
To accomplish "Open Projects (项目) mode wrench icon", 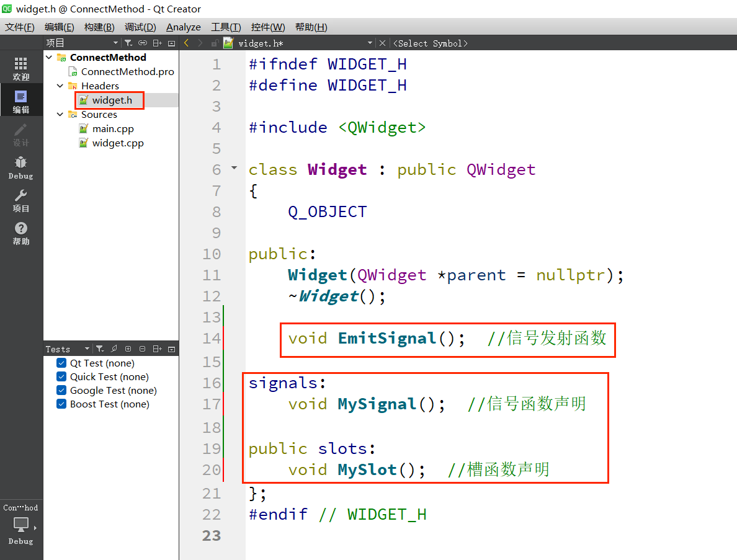I will tap(20, 201).
